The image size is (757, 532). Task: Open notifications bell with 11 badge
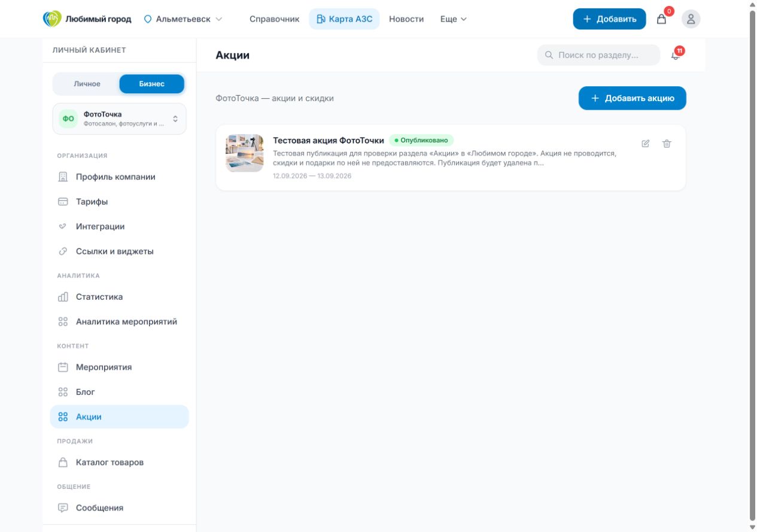pyautogui.click(x=676, y=55)
